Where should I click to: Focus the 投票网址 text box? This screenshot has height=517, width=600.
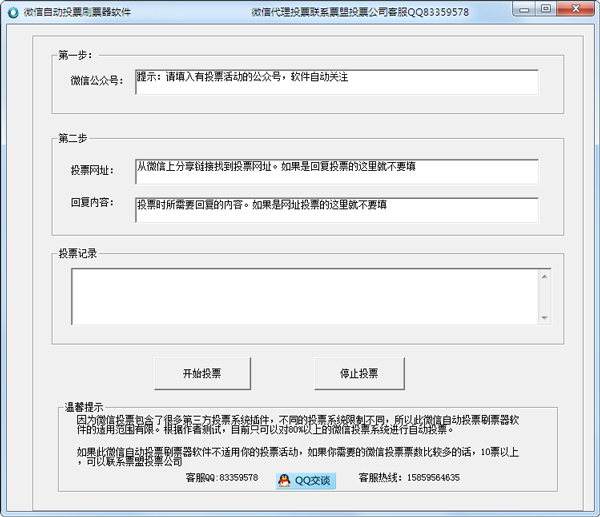click(337, 171)
